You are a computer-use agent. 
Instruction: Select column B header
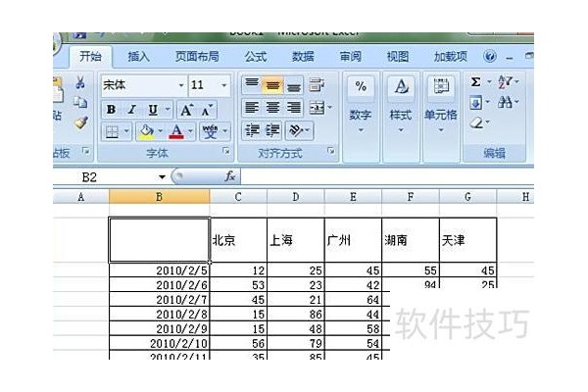click(160, 197)
